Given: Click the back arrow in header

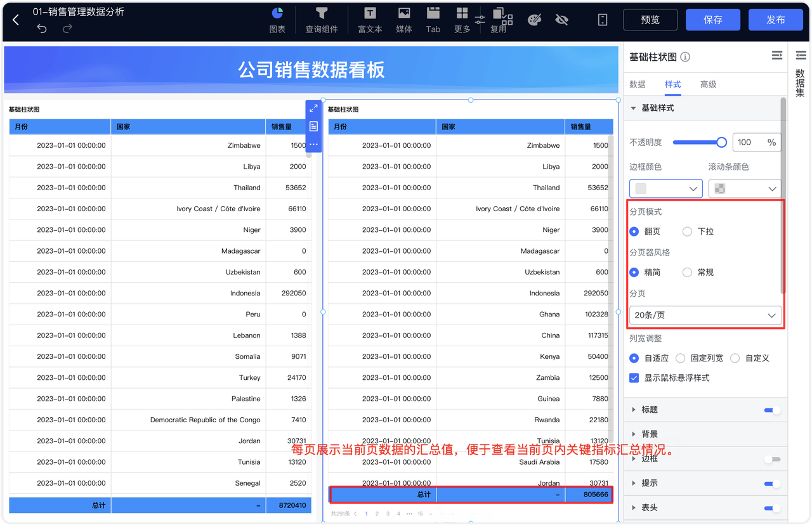Looking at the screenshot, I should pos(16,20).
